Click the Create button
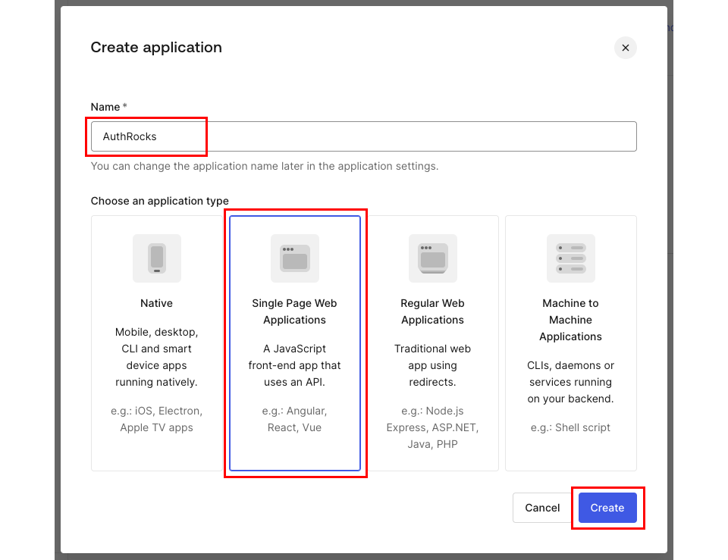The width and height of the screenshot is (728, 560). click(x=607, y=508)
